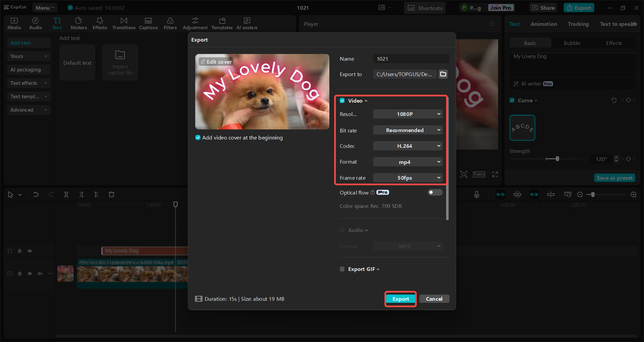Click the teal Export button in dialog

coord(401,299)
